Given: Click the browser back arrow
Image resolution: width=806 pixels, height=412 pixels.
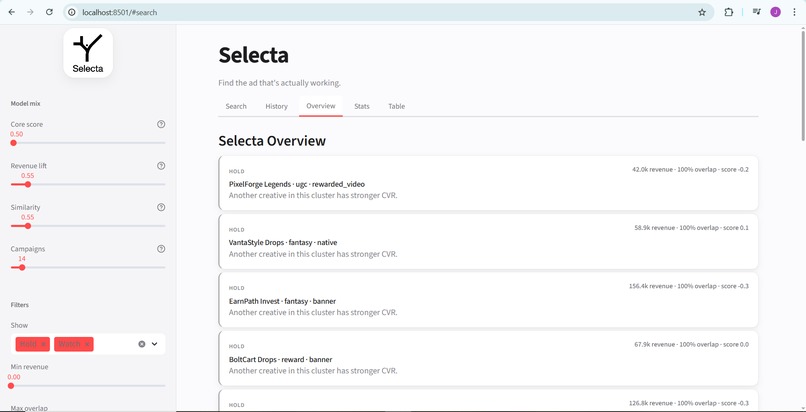Looking at the screenshot, I should point(11,12).
